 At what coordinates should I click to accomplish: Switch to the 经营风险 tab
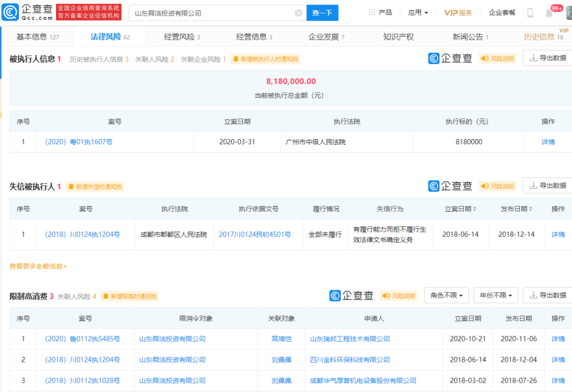tap(182, 37)
